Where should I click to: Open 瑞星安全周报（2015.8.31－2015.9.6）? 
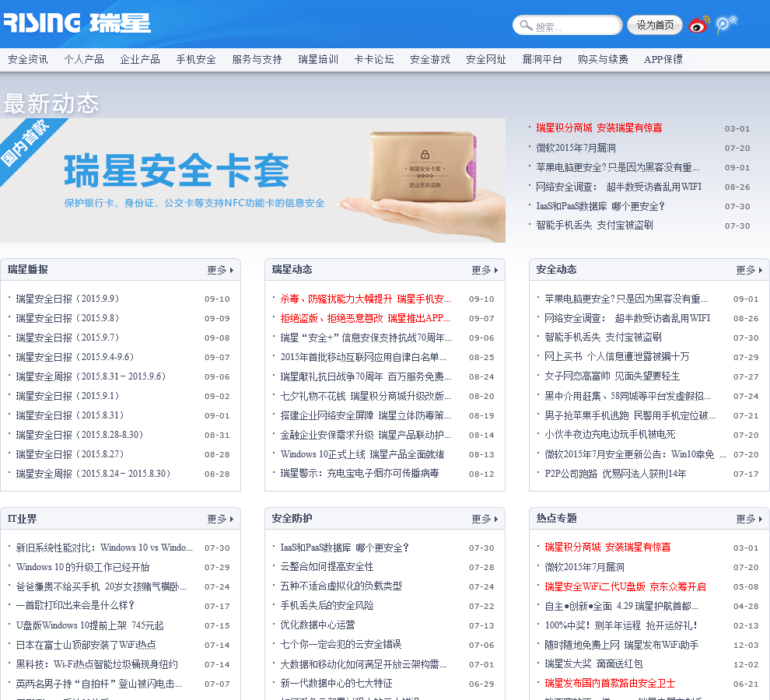(x=91, y=376)
